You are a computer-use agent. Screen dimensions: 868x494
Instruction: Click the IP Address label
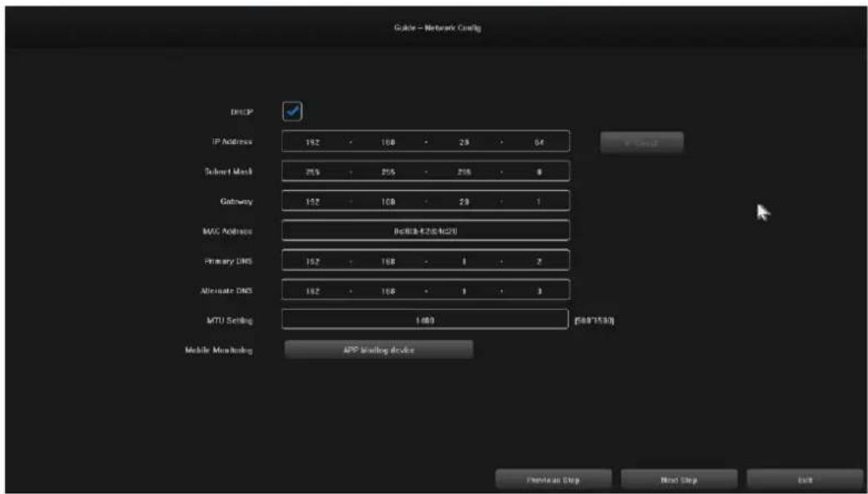232,142
